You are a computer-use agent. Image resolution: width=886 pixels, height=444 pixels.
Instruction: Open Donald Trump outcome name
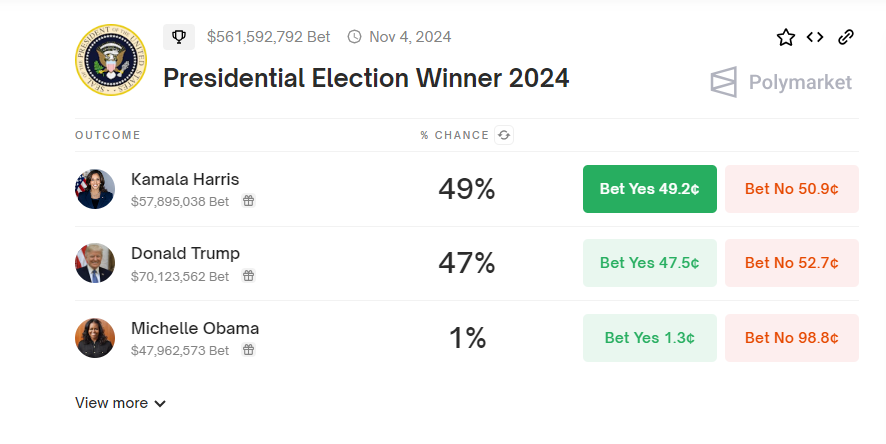click(185, 253)
